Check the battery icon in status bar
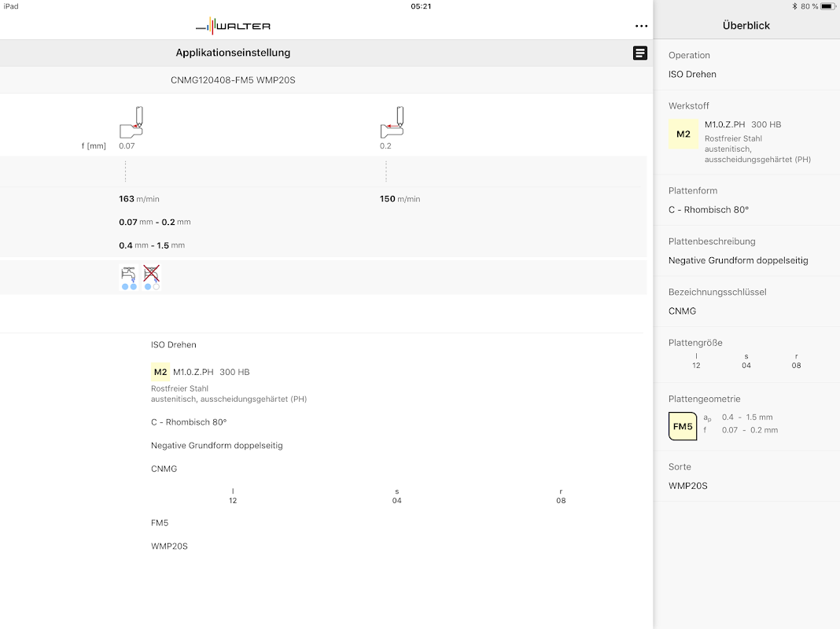The width and height of the screenshot is (840, 629). click(828, 6)
